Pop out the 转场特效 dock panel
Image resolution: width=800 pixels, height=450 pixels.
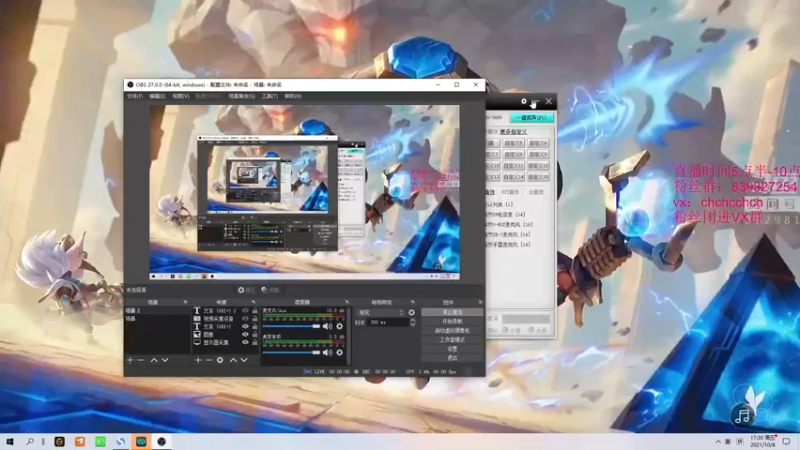413,302
